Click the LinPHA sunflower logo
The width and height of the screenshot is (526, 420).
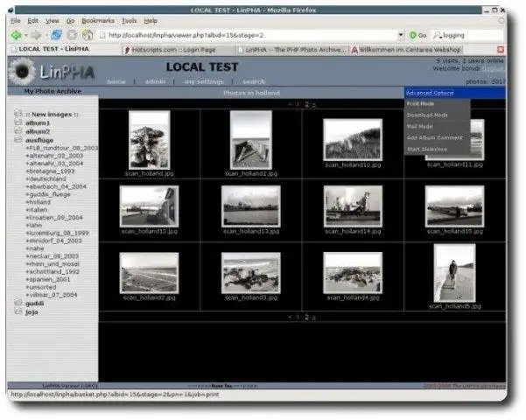coord(21,70)
